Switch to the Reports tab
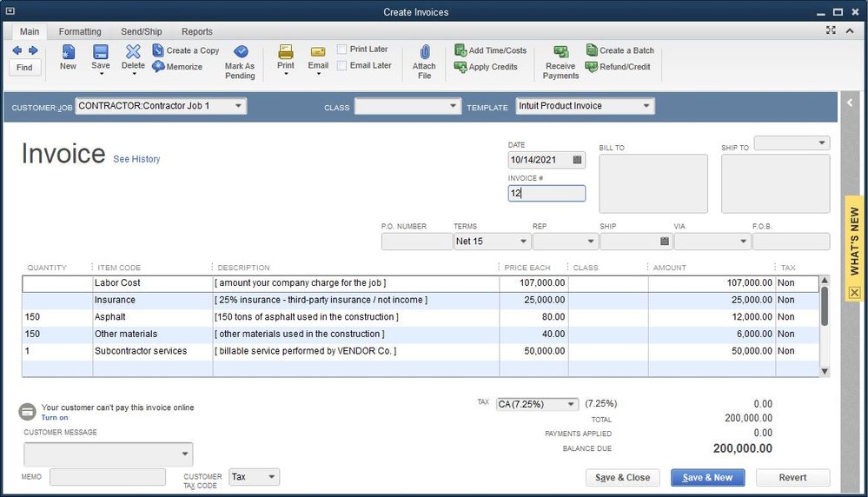Image resolution: width=868 pixels, height=497 pixels. 197,31
